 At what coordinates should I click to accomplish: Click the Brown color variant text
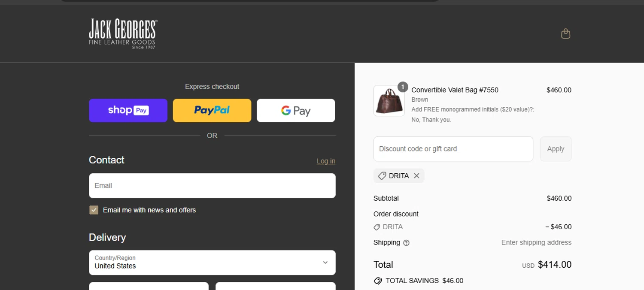419,100
